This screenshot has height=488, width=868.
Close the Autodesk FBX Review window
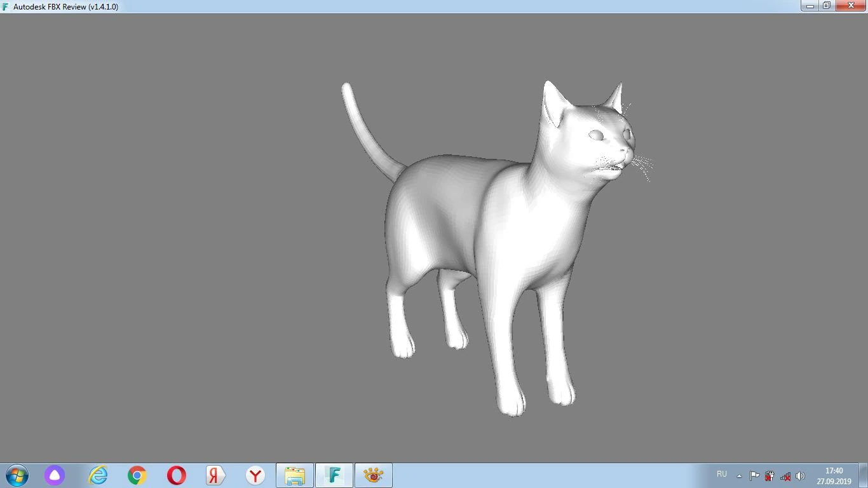[x=851, y=6]
